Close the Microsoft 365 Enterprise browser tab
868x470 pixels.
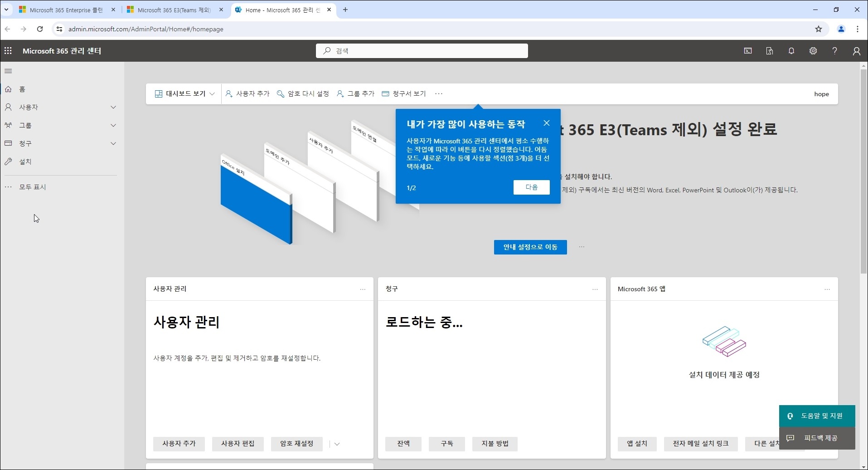[113, 10]
